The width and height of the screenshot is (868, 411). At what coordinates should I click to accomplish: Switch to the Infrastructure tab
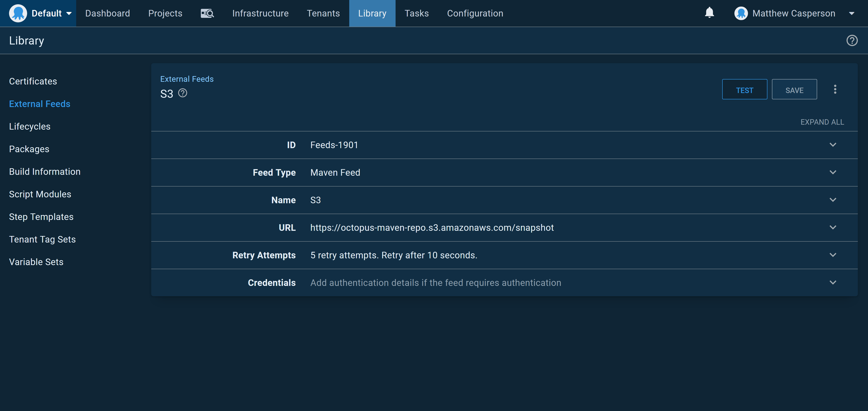[260, 14]
